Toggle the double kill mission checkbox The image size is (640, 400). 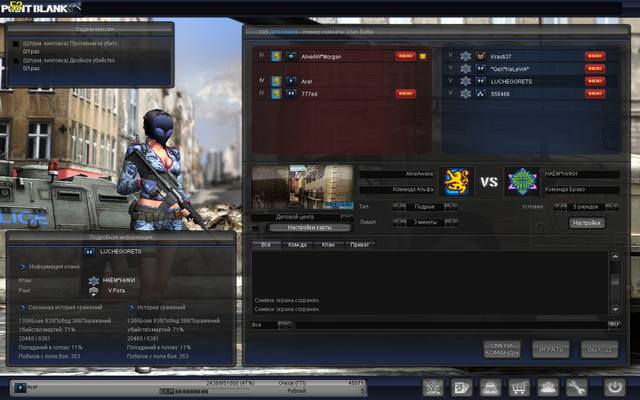[16, 61]
